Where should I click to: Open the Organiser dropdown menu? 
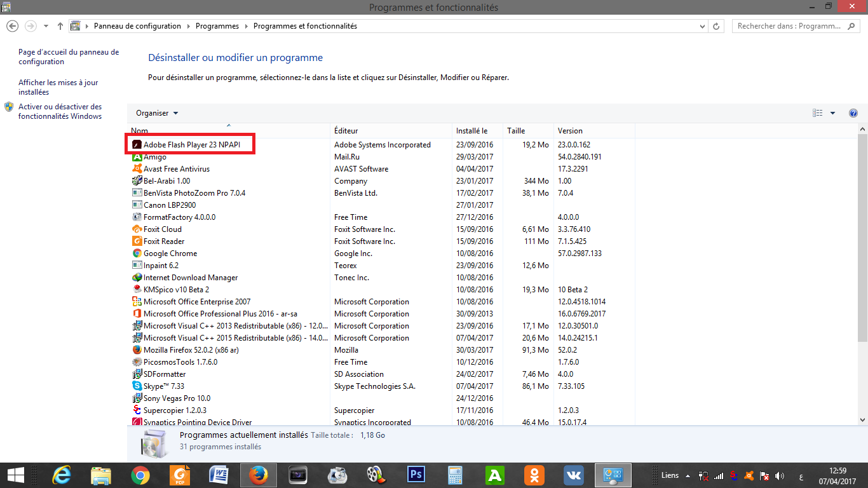(157, 113)
